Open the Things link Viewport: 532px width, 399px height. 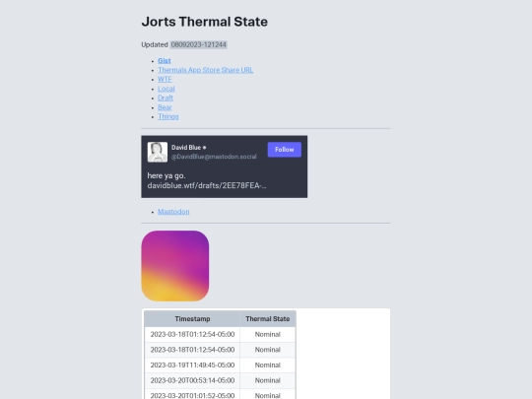click(x=168, y=116)
